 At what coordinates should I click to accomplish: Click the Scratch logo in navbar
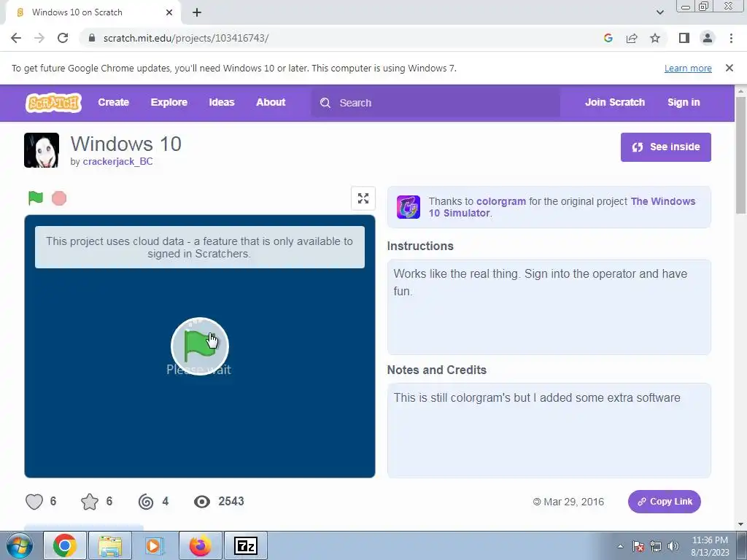pyautogui.click(x=53, y=102)
